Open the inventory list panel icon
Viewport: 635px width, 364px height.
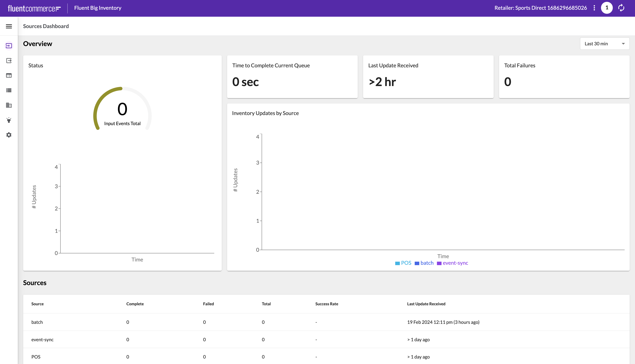(9, 90)
